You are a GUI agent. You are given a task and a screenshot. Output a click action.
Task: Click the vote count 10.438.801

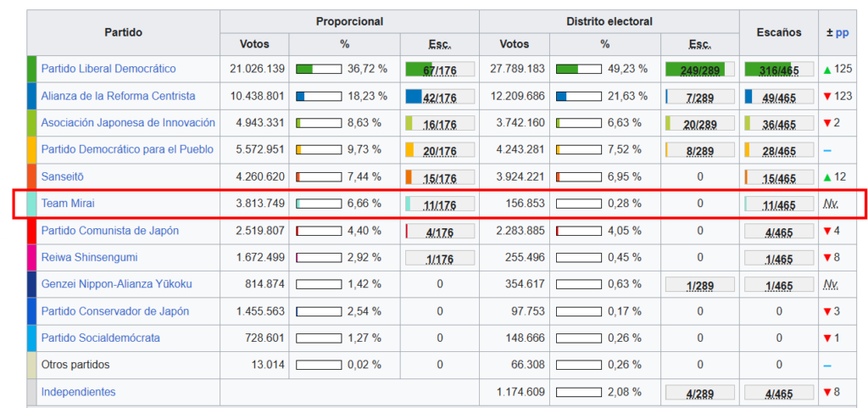(x=258, y=96)
